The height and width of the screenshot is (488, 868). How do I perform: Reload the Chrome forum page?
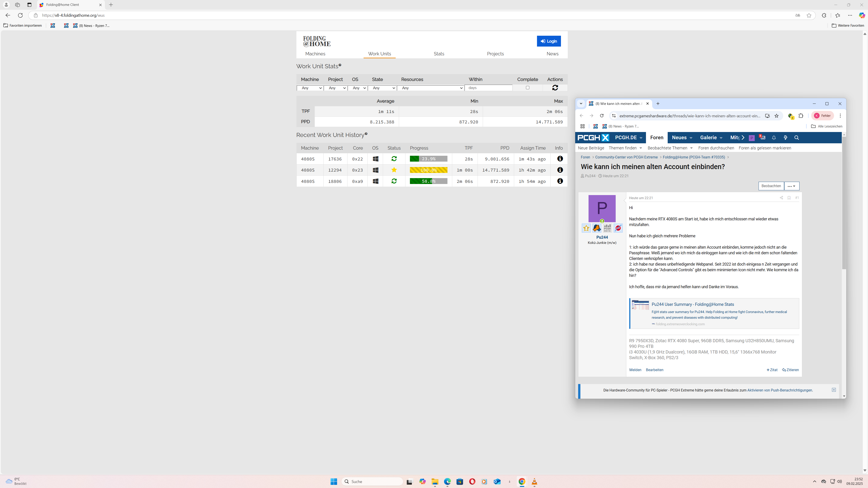(x=602, y=116)
